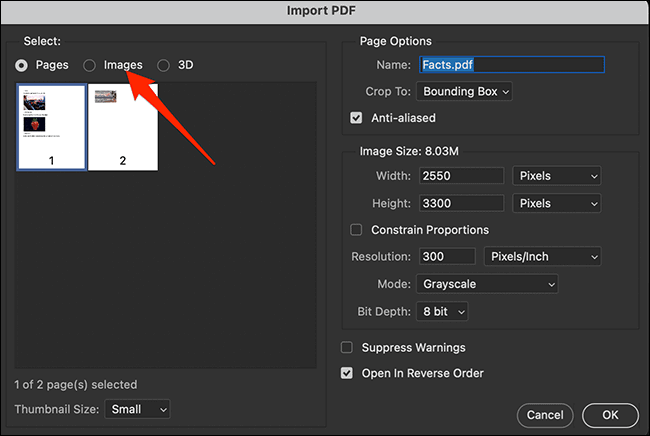The image size is (650, 436).
Task: Select the Pages radio button
Action: (x=22, y=65)
